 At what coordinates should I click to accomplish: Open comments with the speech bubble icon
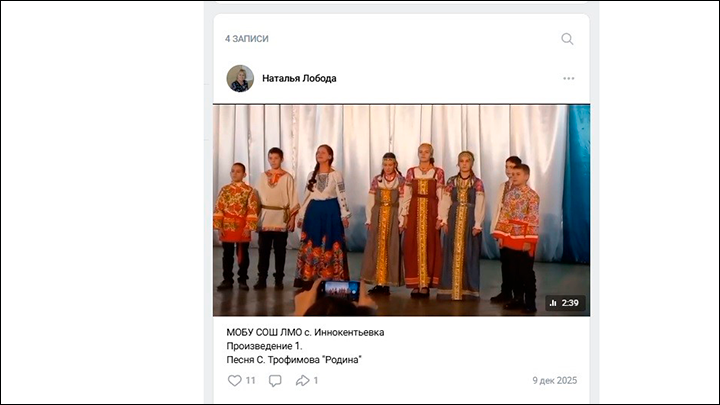pos(275,381)
